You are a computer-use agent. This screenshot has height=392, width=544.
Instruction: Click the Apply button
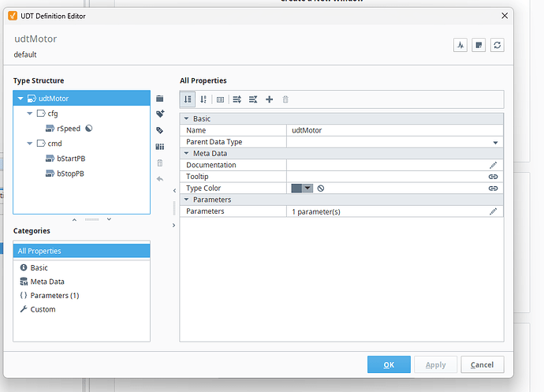click(436, 364)
